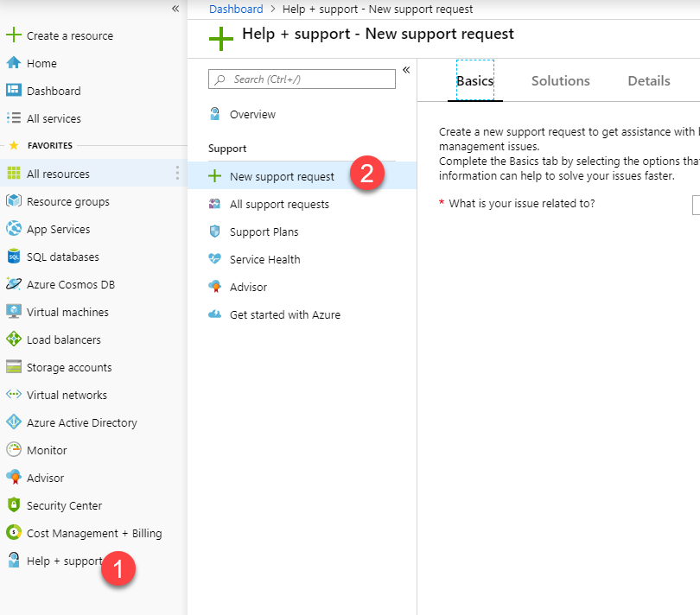This screenshot has height=615, width=700.
Task: Open the Home house icon
Action: [x=14, y=62]
